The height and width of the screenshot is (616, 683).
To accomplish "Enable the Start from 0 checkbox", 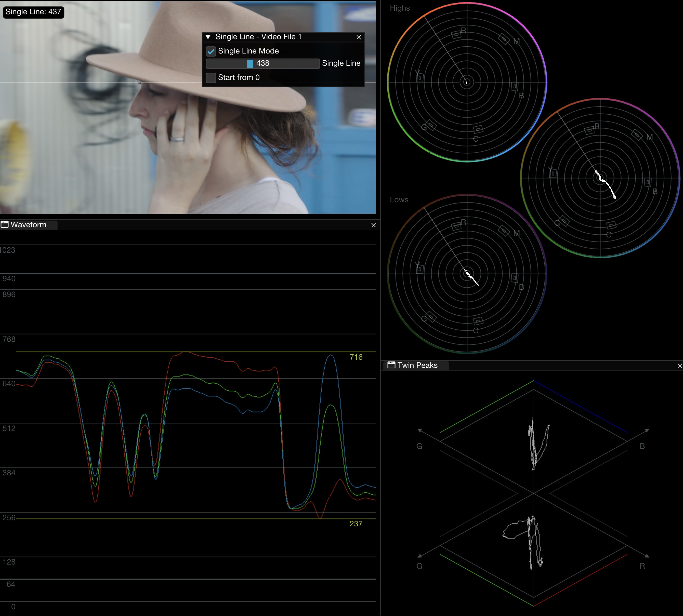I will pyautogui.click(x=211, y=78).
